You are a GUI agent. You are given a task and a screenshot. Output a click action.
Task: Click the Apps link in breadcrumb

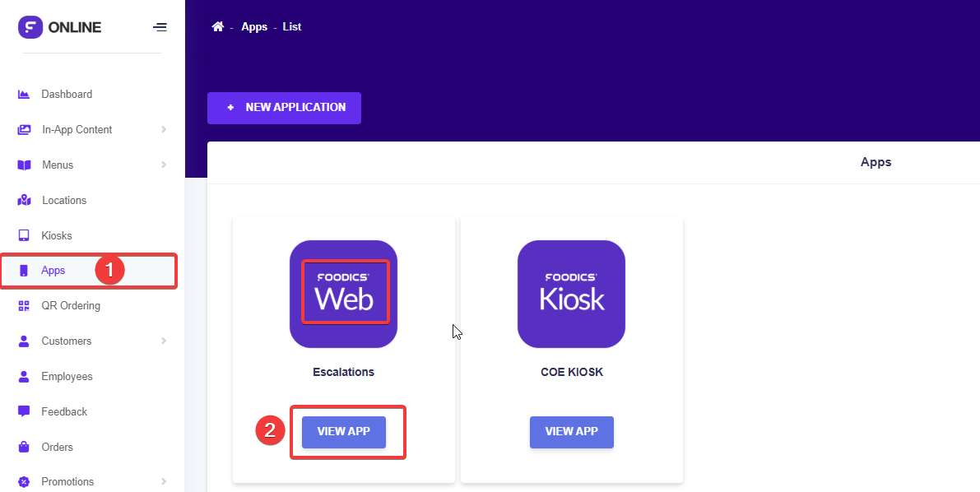[254, 27]
